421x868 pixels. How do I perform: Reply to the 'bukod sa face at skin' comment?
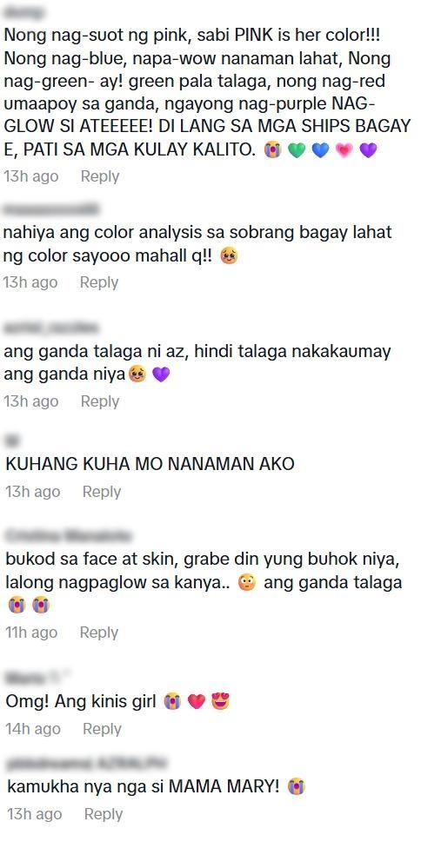point(98,633)
